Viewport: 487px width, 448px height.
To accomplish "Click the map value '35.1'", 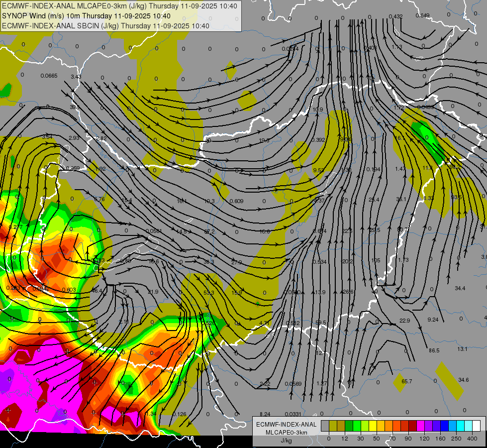I will coord(401,199).
